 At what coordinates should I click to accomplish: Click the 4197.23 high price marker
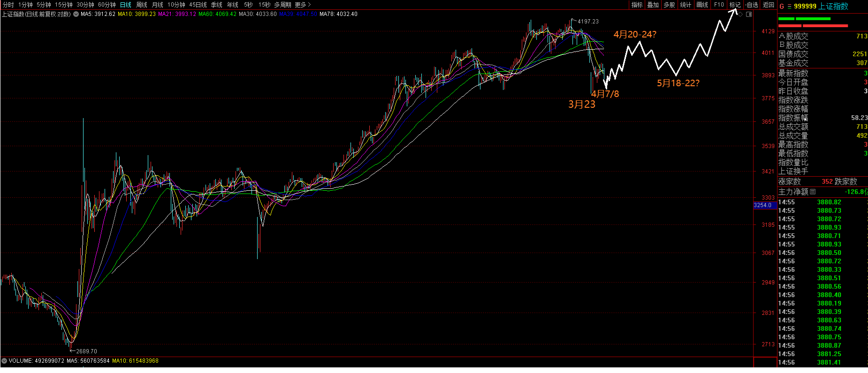pyautogui.click(x=588, y=22)
